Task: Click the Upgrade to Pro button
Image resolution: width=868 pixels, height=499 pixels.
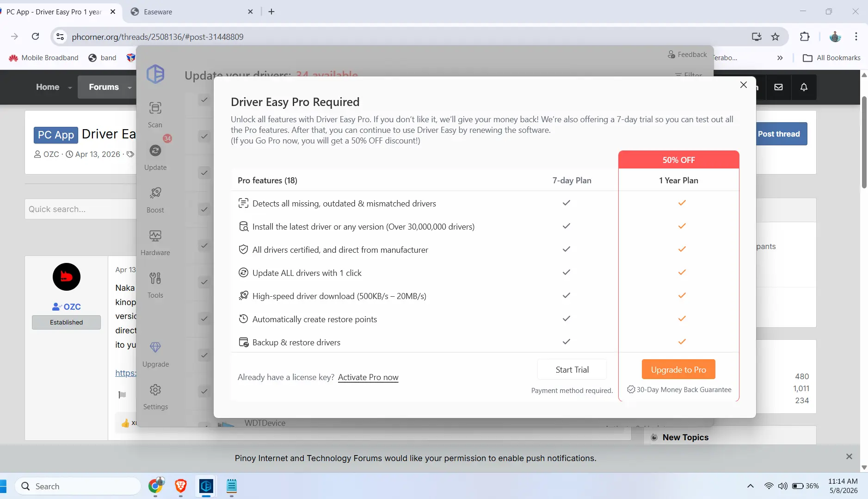Action: pyautogui.click(x=678, y=369)
